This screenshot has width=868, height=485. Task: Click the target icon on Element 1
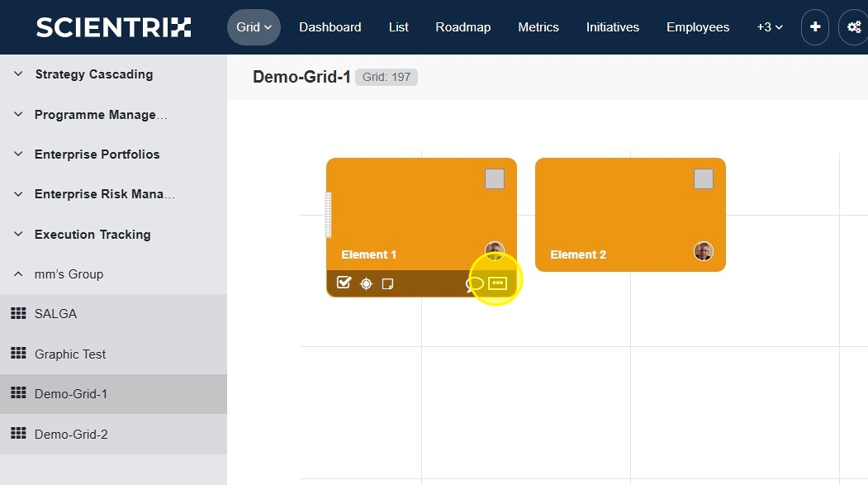[x=366, y=284]
